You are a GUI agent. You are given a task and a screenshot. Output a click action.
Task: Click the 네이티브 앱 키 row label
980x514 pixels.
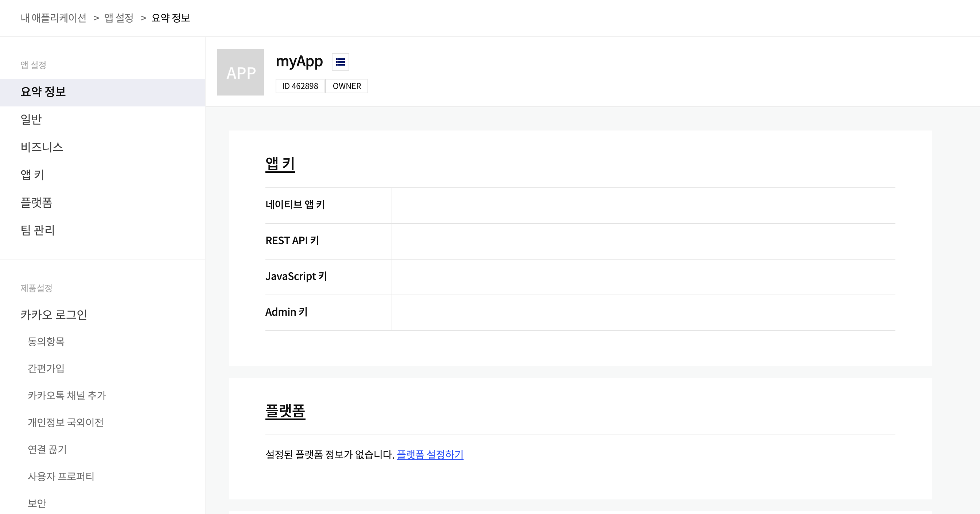295,205
